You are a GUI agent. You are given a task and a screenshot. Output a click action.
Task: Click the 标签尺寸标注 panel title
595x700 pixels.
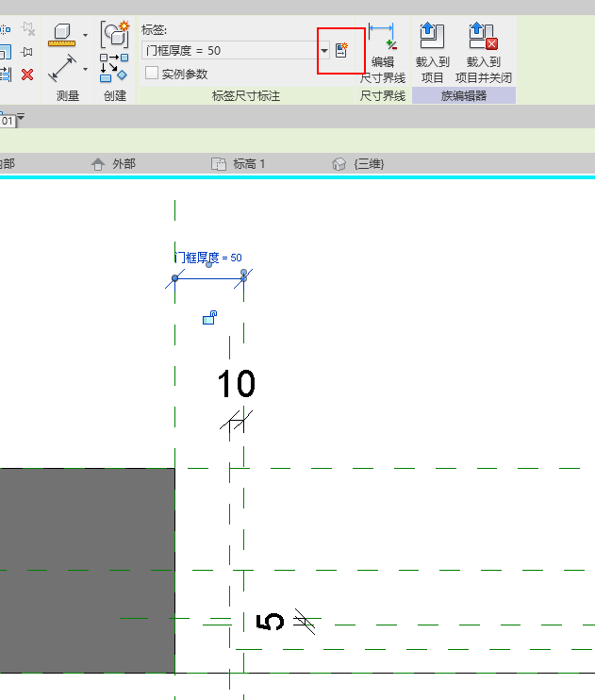tap(246, 95)
